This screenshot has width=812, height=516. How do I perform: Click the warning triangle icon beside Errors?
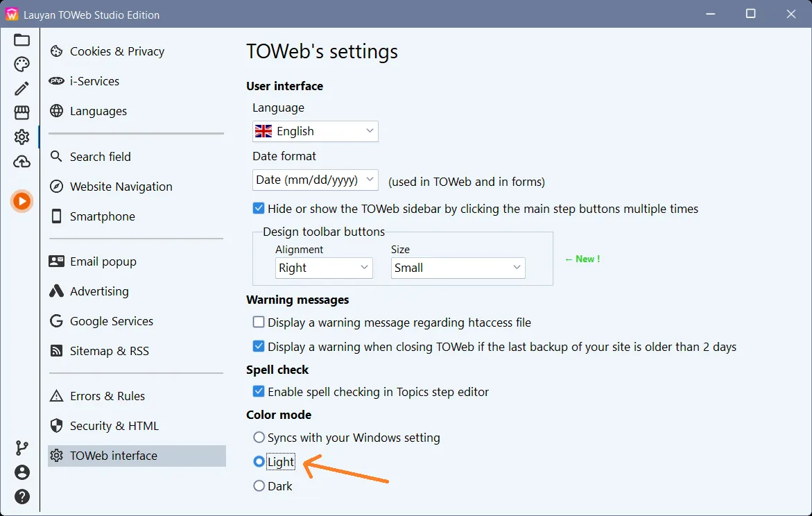[x=56, y=396]
